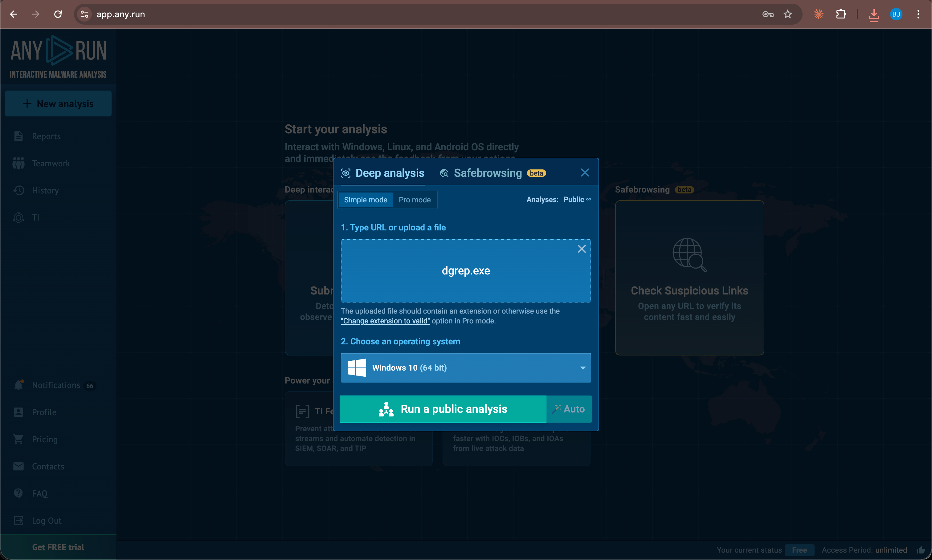Click the Free status badge

(x=799, y=550)
